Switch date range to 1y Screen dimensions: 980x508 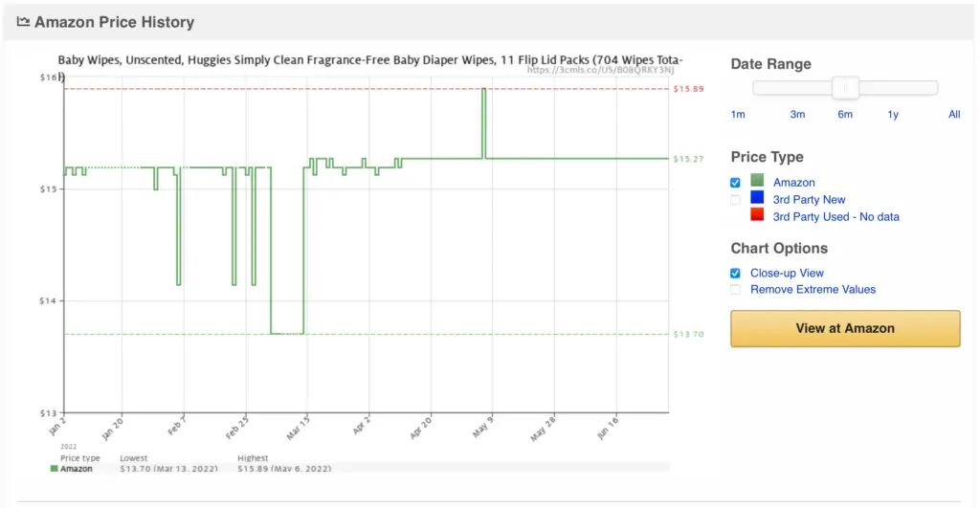893,115
